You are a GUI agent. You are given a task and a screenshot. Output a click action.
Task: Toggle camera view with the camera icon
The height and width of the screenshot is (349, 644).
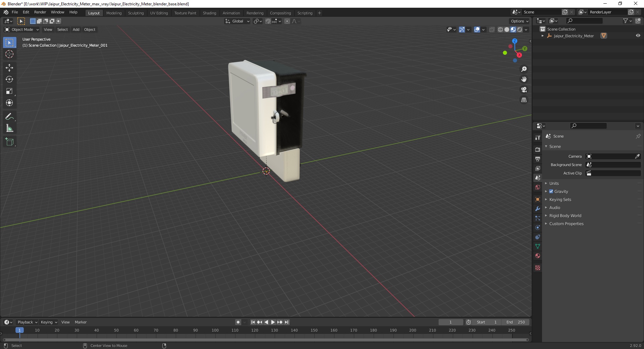(x=524, y=90)
